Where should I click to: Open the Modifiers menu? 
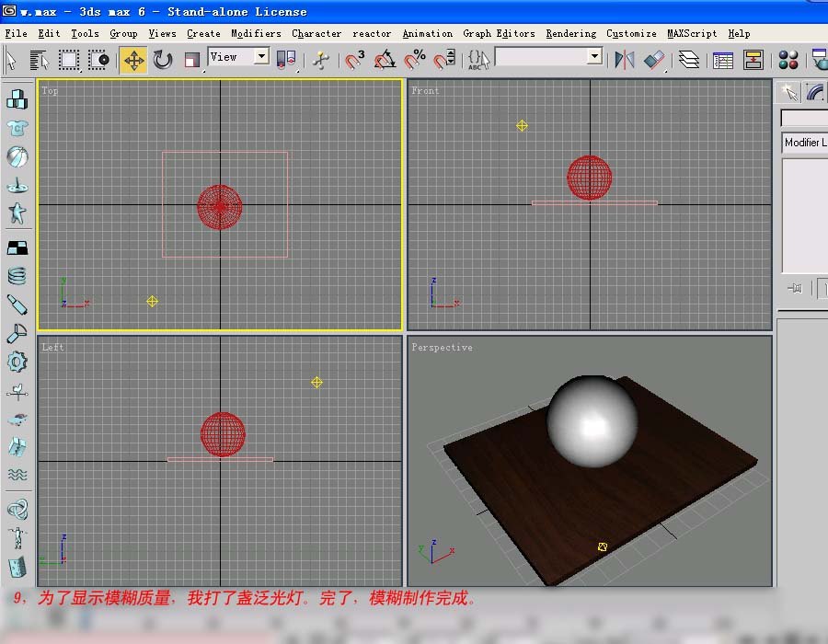click(256, 33)
